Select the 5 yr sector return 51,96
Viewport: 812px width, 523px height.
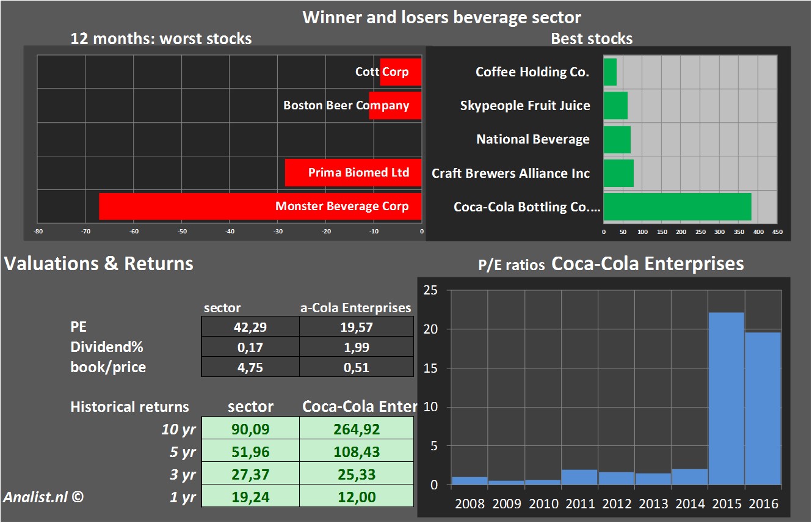[250, 452]
